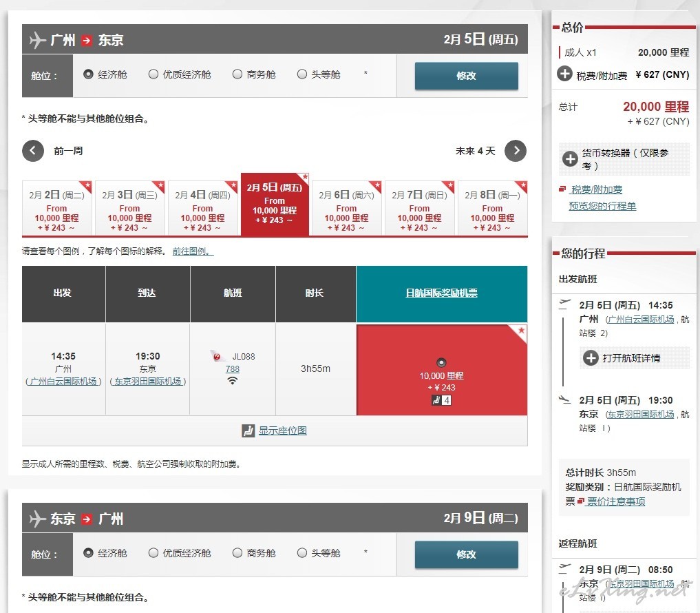The width and height of the screenshot is (700, 613).
Task: Open the 788 aircraft type link
Action: [232, 369]
